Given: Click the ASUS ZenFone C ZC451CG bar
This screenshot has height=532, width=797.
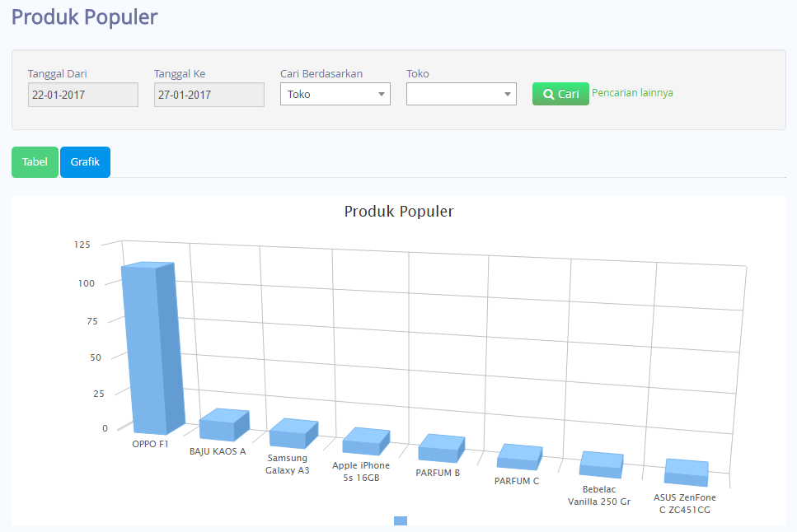Looking at the screenshot, I should tap(687, 473).
